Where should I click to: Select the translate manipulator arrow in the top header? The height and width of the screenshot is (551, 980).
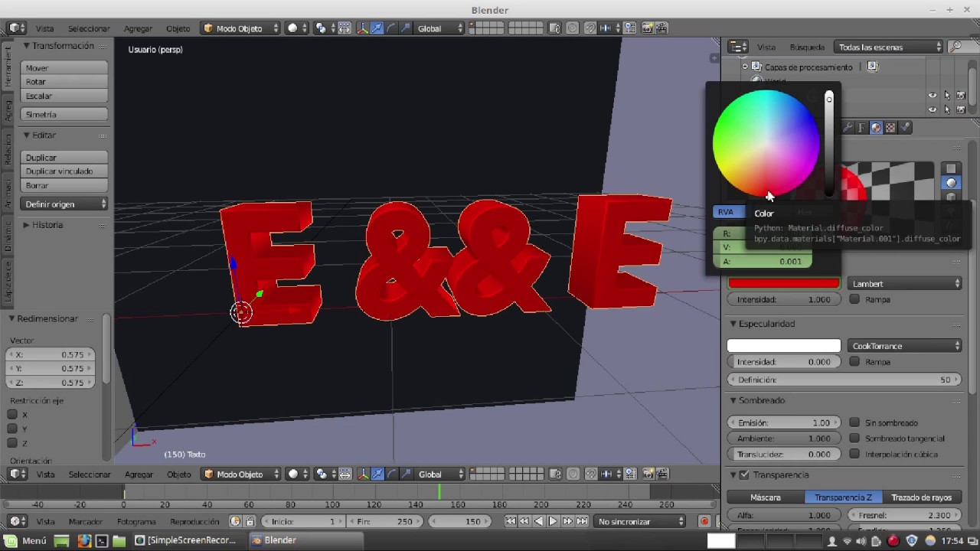tap(377, 28)
